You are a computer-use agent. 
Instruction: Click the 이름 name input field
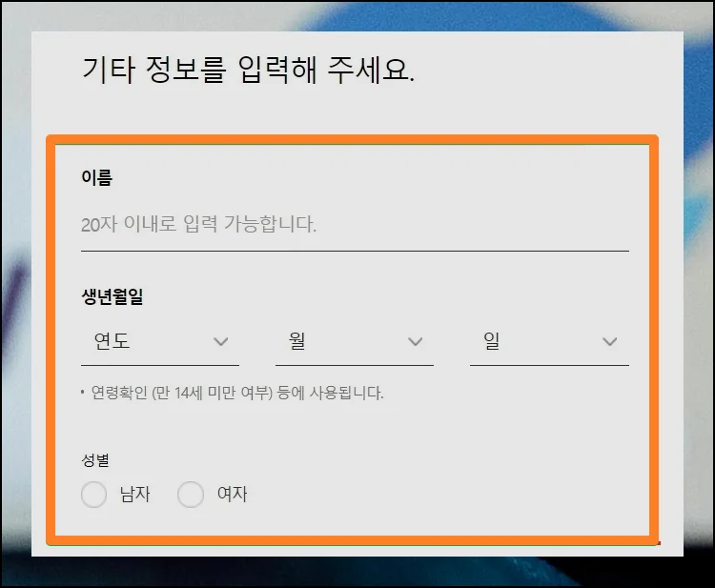[355, 226]
